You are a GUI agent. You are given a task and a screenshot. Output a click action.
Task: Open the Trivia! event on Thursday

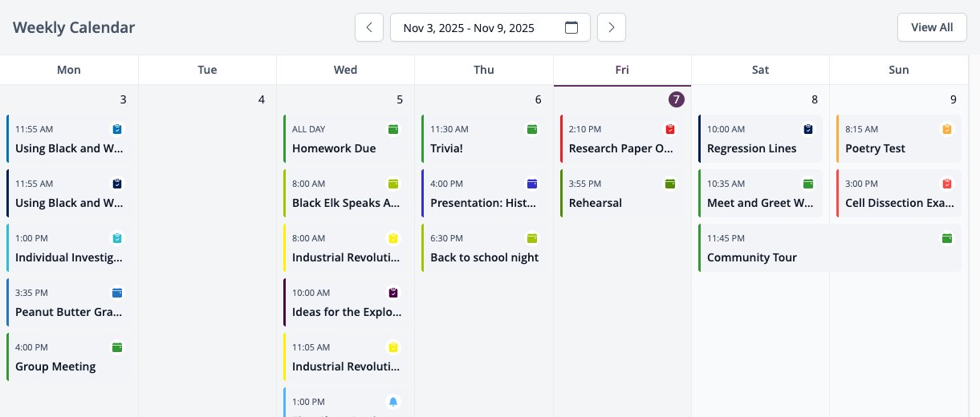click(x=484, y=139)
